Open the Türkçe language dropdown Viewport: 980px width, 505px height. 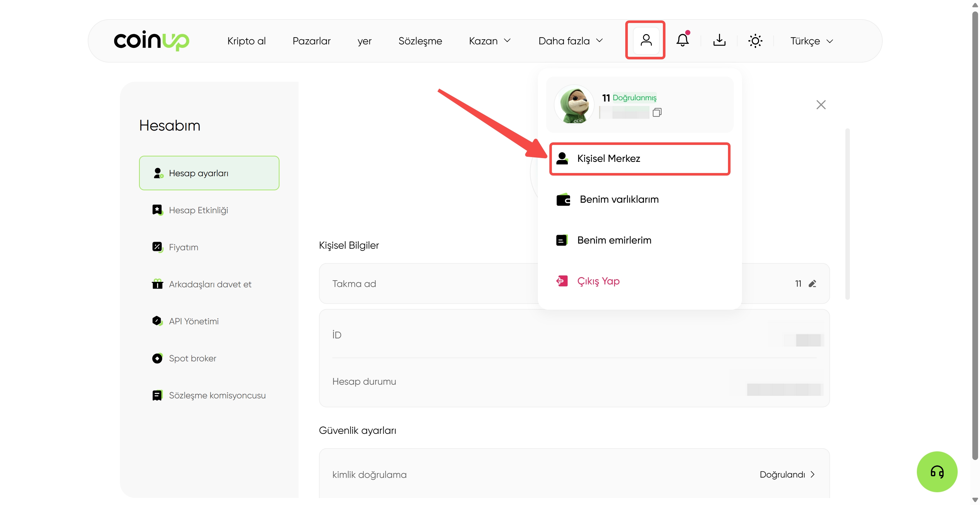pos(812,41)
